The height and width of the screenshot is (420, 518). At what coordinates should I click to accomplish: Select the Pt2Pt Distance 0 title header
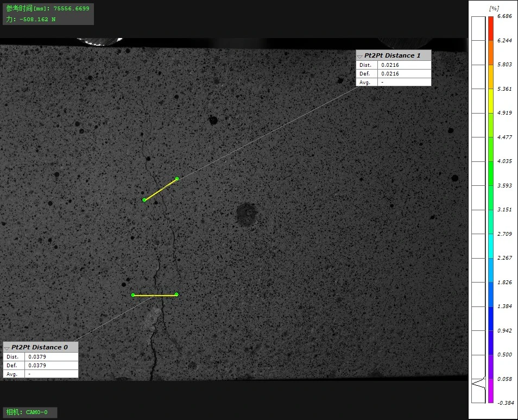click(x=40, y=347)
